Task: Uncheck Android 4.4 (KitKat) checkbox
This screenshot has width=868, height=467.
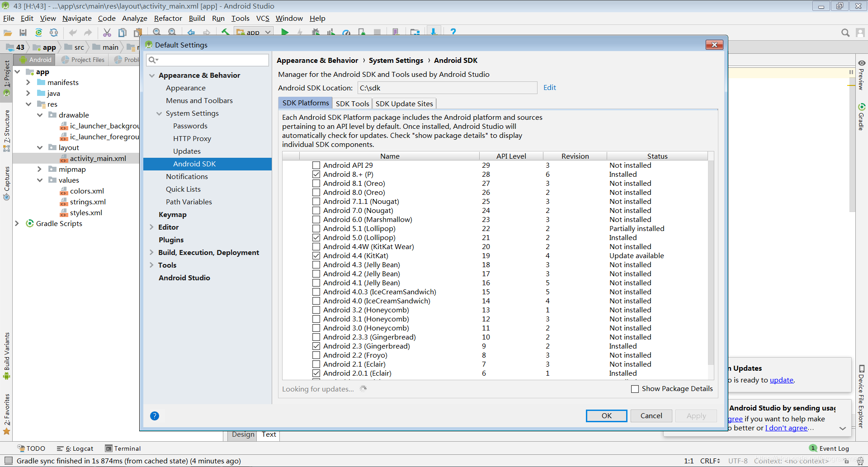Action: [316, 256]
